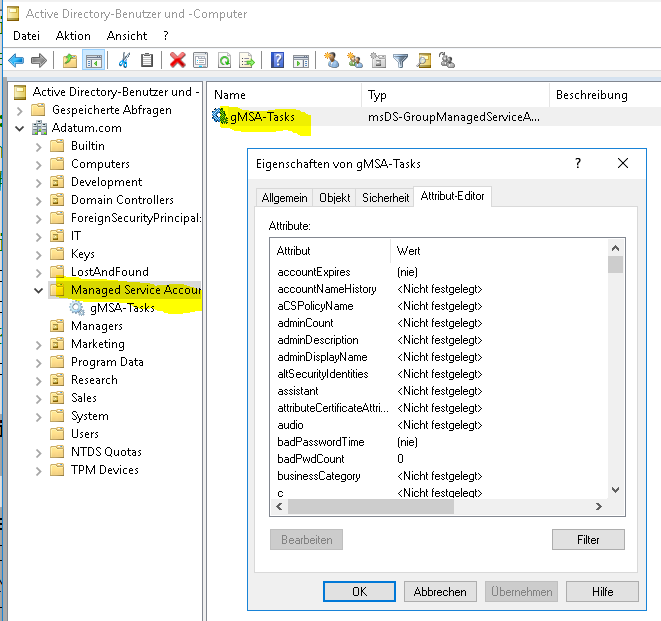
Task: Click the Bearbeiten button
Action: 306,540
